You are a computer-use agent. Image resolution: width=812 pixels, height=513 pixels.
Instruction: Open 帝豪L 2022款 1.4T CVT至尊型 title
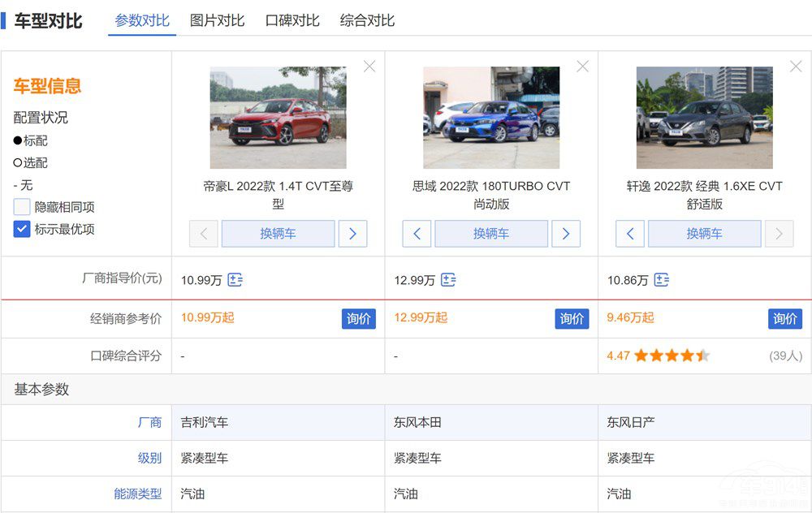point(278,195)
